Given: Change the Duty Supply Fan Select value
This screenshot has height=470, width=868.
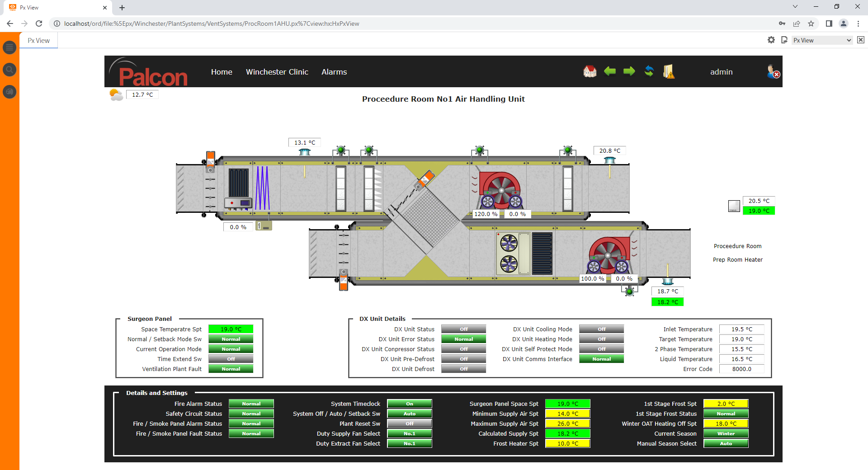Looking at the screenshot, I should 409,434.
